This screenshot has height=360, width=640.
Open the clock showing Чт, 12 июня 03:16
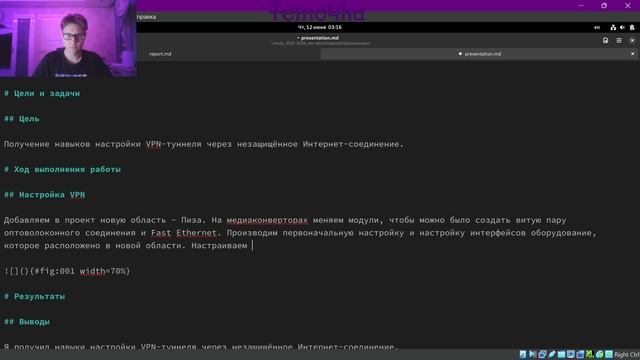tap(320, 27)
